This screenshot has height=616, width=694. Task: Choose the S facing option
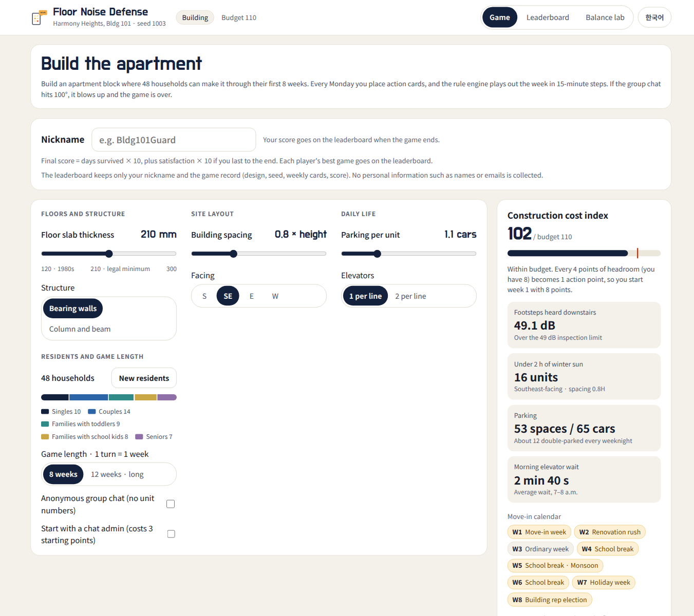pyautogui.click(x=204, y=296)
